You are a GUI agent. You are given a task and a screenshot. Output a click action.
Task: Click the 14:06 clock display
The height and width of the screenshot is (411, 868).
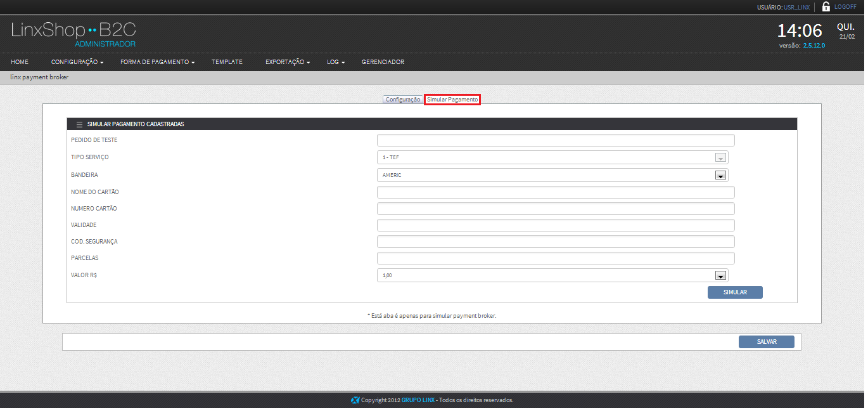[800, 30]
